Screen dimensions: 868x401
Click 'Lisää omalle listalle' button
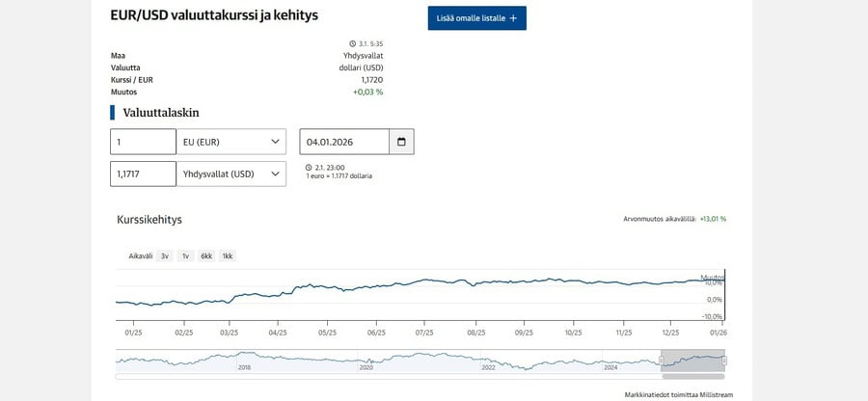tap(476, 18)
